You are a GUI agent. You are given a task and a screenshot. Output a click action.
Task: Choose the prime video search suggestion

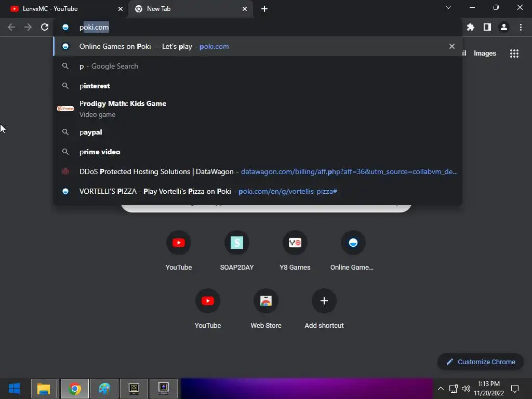tap(258, 152)
